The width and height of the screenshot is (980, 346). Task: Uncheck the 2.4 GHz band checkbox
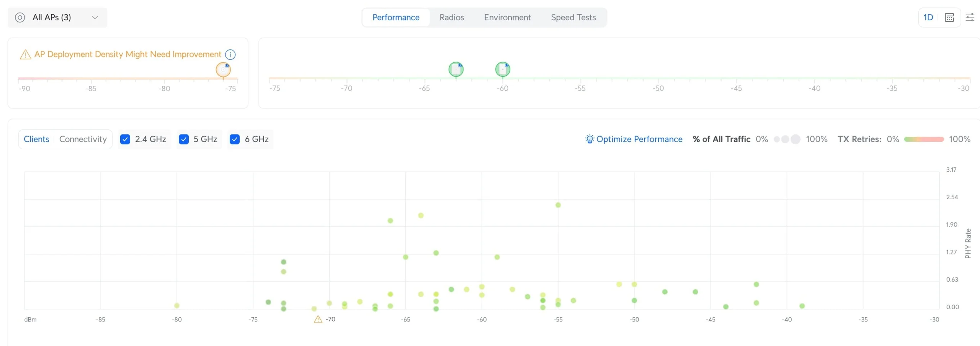(125, 139)
